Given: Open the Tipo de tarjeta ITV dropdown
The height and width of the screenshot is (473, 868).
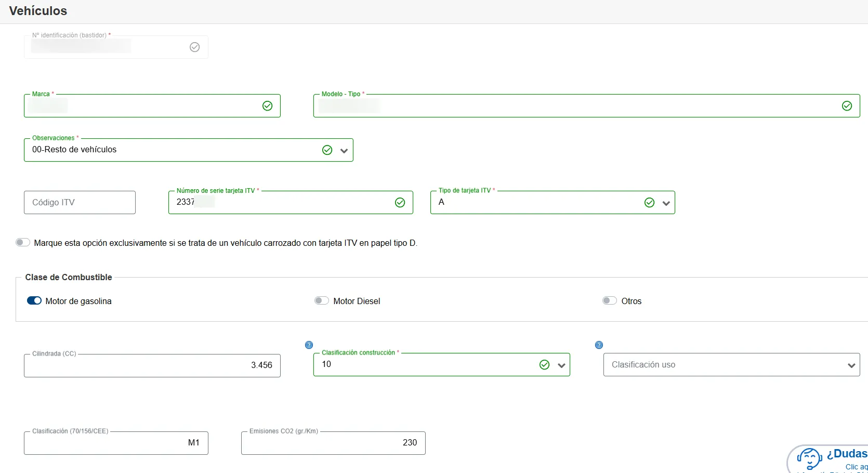Looking at the screenshot, I should coord(666,203).
